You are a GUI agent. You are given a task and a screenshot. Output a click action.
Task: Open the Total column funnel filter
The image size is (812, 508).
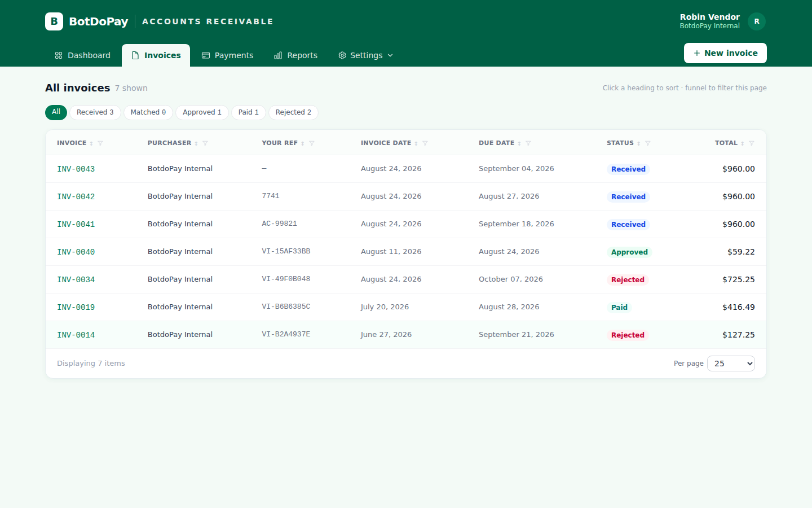[x=752, y=143]
